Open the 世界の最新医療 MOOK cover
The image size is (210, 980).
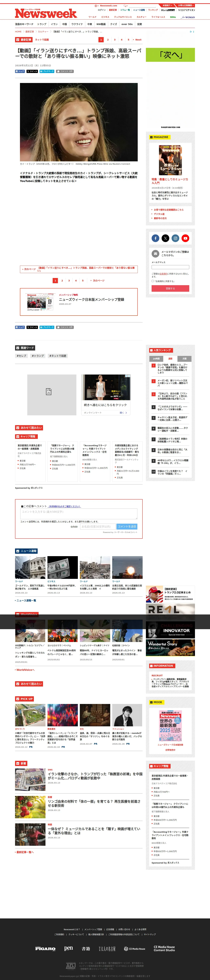[170, 726]
